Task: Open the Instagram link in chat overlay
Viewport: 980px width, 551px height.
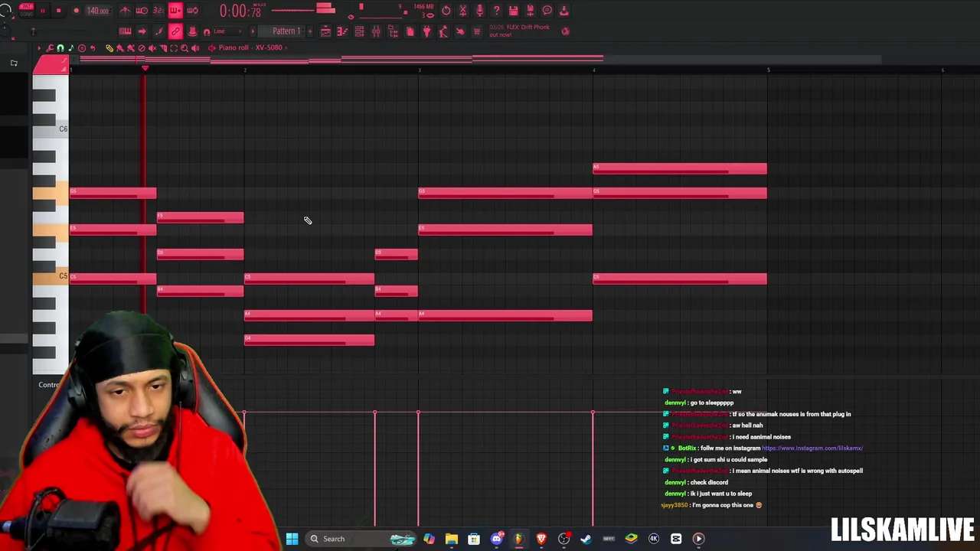Action: click(812, 448)
